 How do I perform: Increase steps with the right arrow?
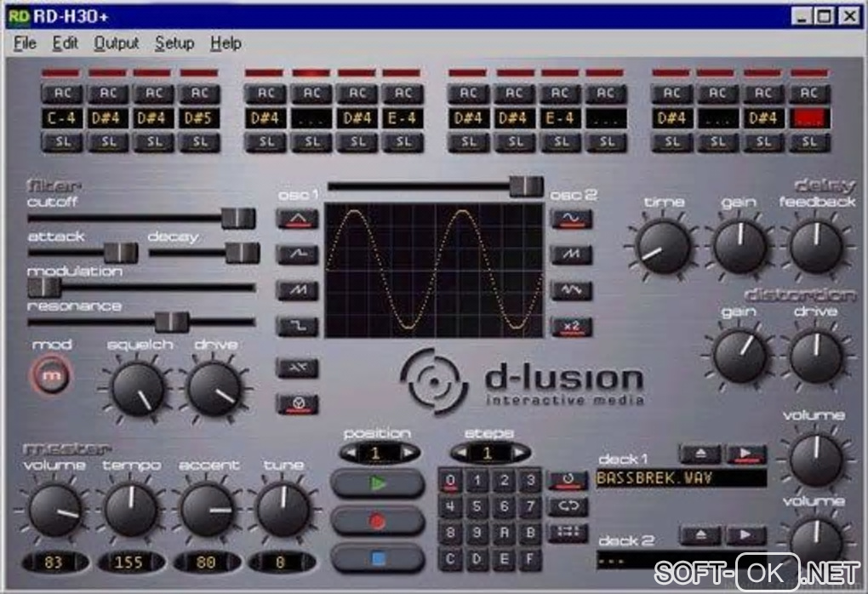[519, 454]
